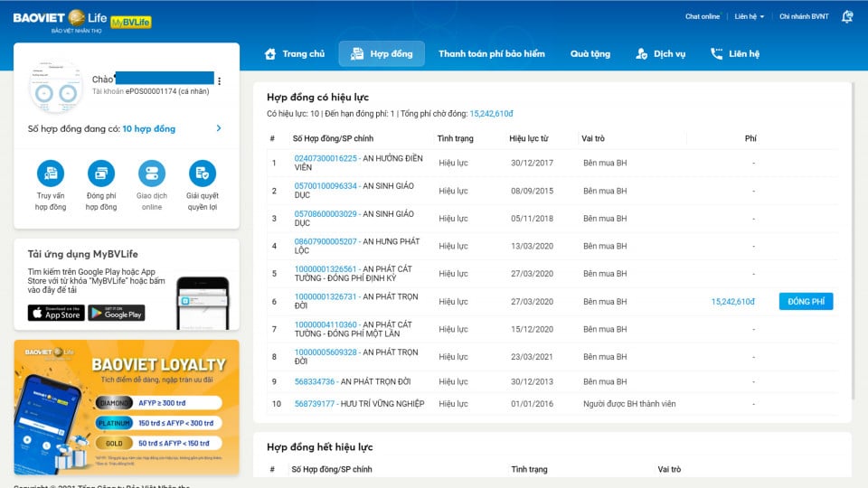Click Chi nhánh BVNT link
Screen dimensions: 868x488
tap(804, 16)
